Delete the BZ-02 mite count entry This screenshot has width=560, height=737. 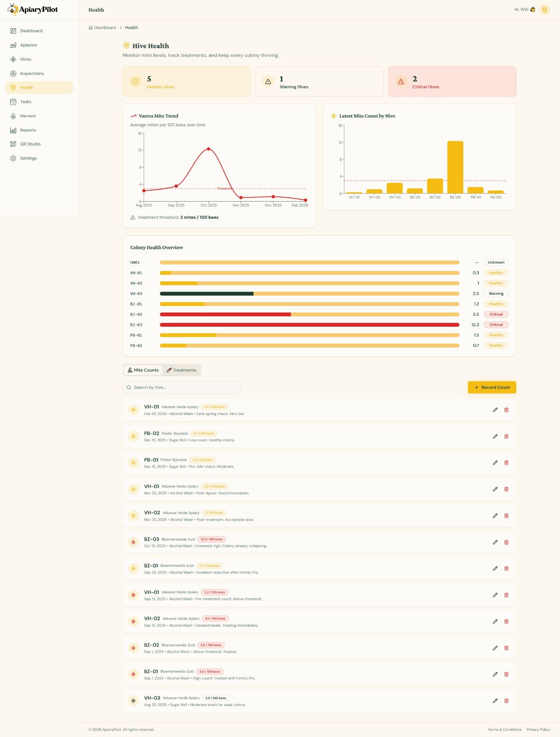coord(506,648)
